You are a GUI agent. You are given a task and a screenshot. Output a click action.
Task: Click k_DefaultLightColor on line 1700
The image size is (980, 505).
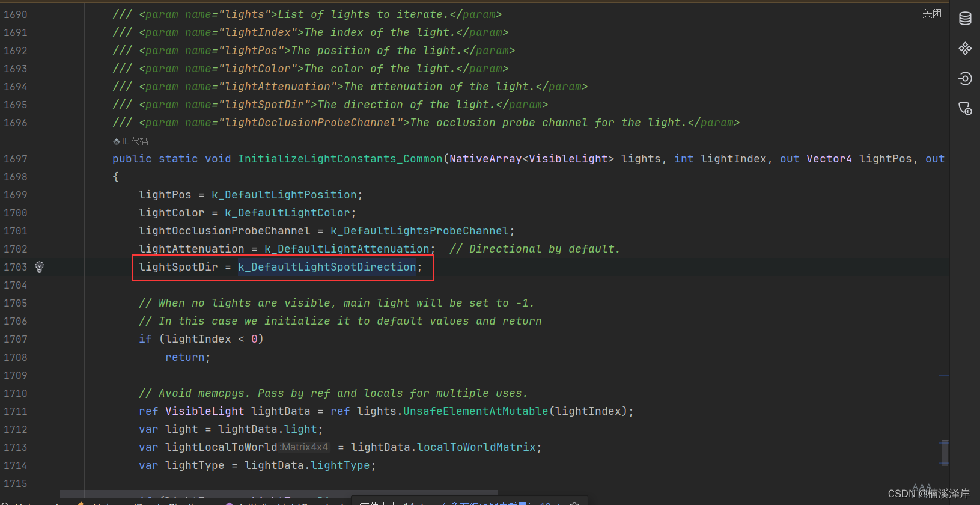[287, 213]
